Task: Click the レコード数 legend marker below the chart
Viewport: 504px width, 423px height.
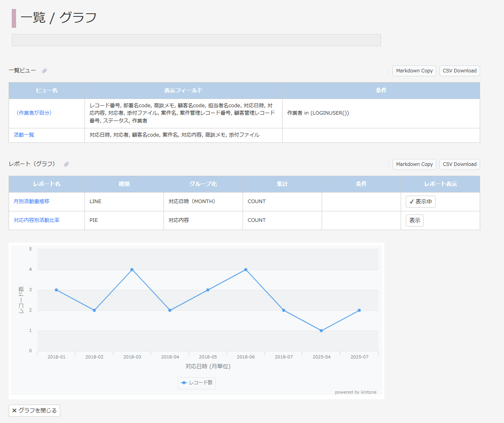Action: point(184,383)
